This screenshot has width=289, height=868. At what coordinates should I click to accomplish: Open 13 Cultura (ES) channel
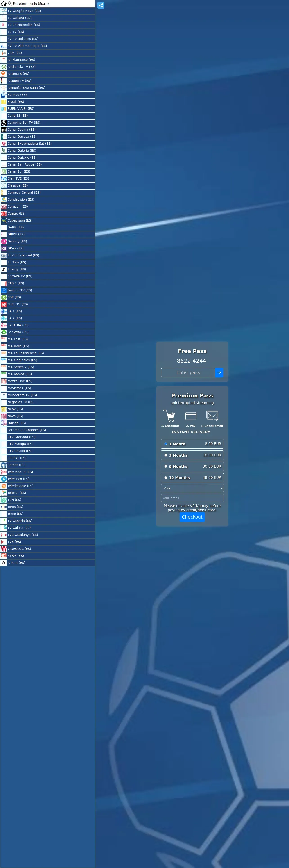pos(48,18)
